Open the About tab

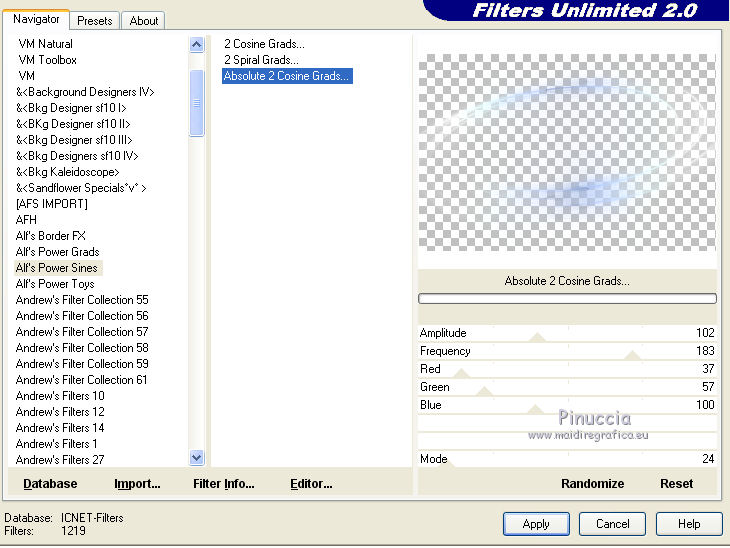point(143,21)
